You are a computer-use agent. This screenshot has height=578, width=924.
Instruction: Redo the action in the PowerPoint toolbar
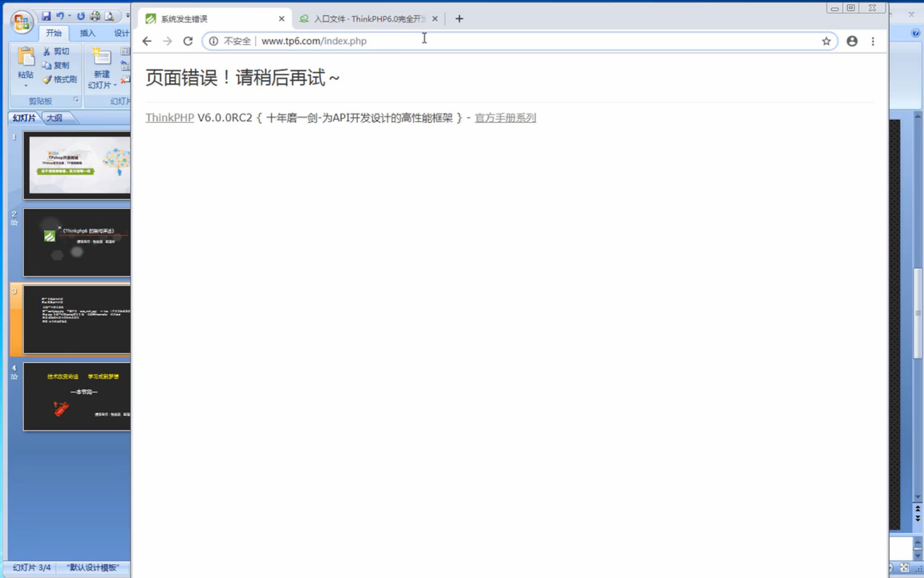(x=81, y=16)
